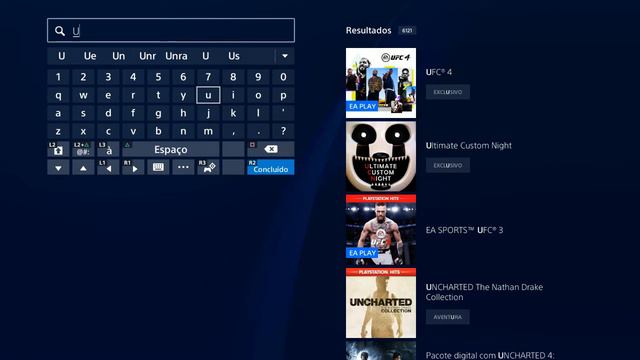Image resolution: width=640 pixels, height=360 pixels.
Task: Tap the 's' key
Action: pos(83,113)
